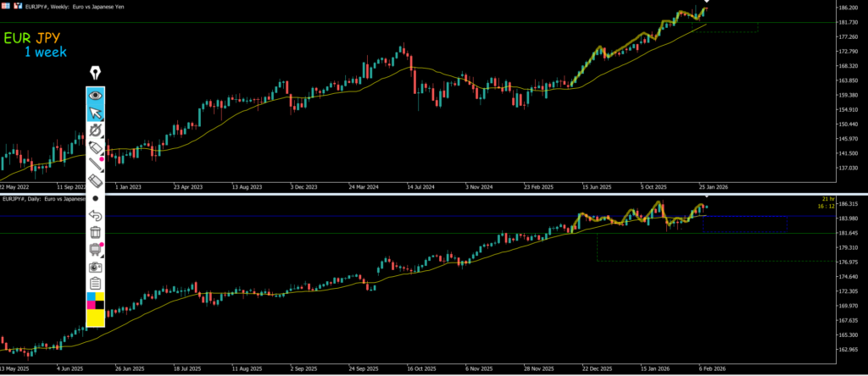Open the multicolor palette swatch
Screen dimensions: 868x376
pos(96,300)
